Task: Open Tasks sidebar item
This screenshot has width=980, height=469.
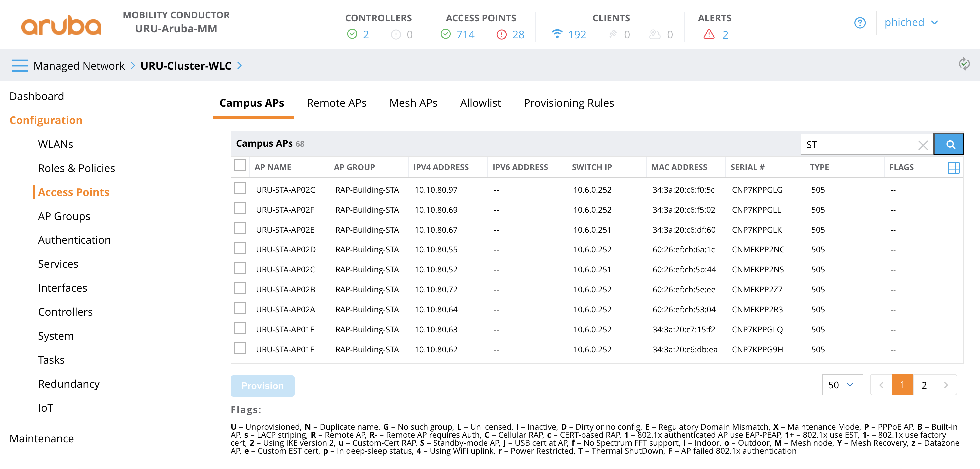Action: 51,360
